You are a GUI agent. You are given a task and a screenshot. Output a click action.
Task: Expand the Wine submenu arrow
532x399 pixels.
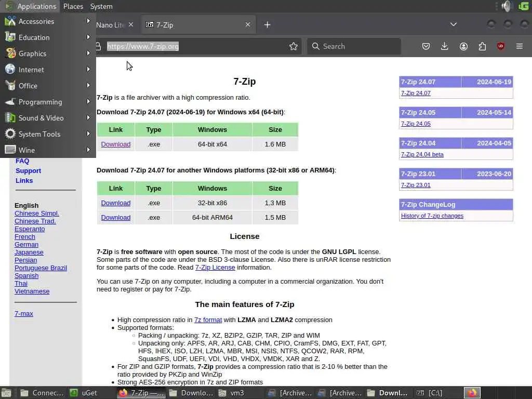[88, 150]
